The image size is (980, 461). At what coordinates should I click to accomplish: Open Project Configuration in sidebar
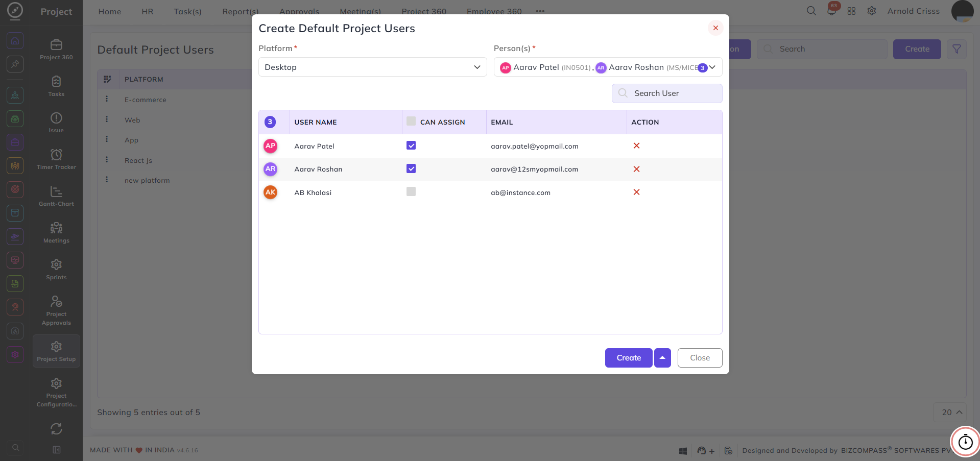(56, 392)
